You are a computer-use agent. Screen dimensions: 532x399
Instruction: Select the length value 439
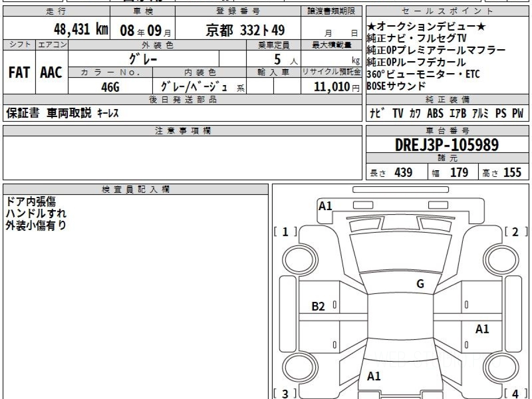pos(403,172)
